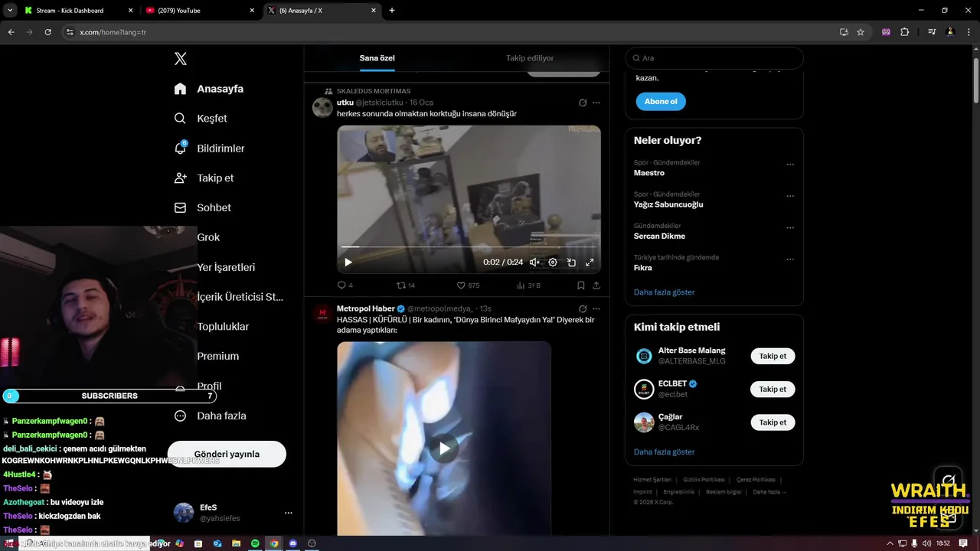Open Chrome extensions puzzle icon

pos(905,32)
